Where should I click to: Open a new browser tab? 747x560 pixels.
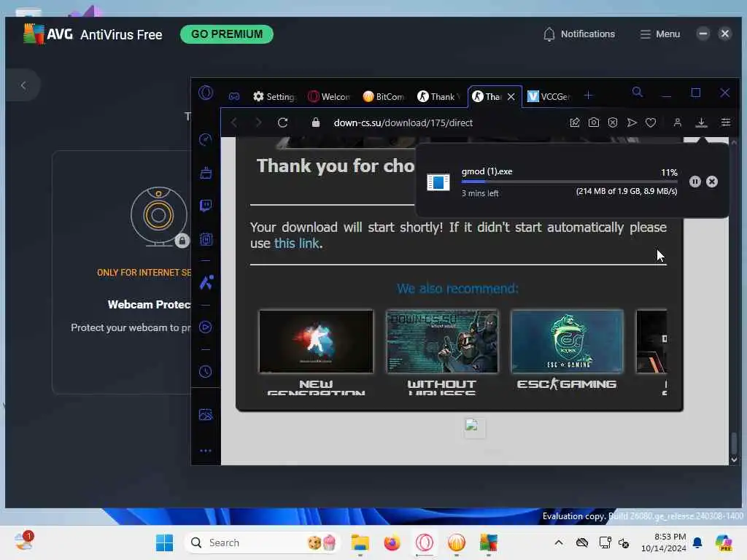click(x=589, y=96)
